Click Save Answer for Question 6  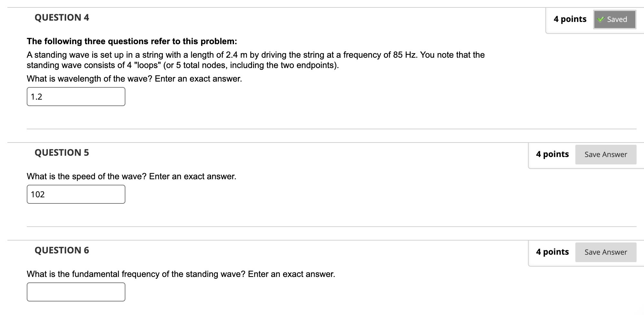pos(606,252)
